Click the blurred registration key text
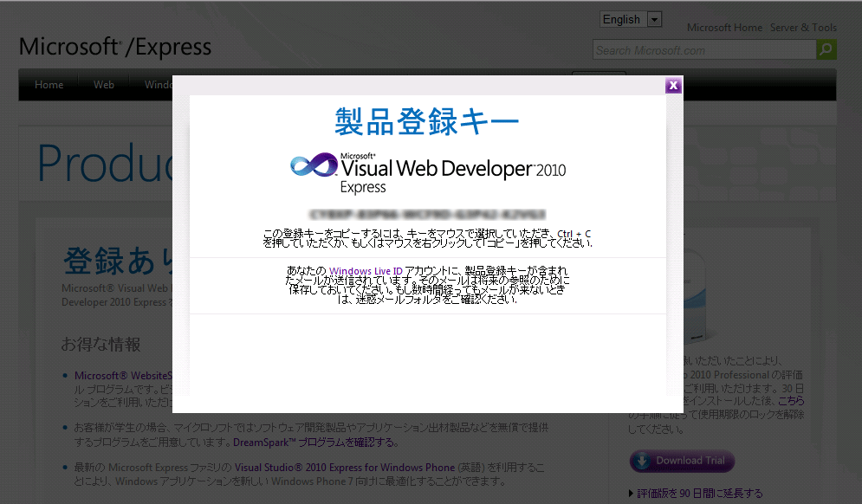 (428, 214)
